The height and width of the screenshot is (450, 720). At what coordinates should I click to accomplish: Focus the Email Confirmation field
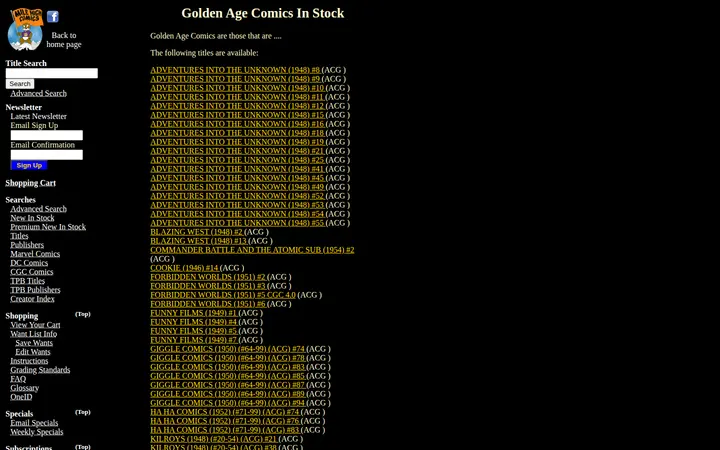[47, 155]
